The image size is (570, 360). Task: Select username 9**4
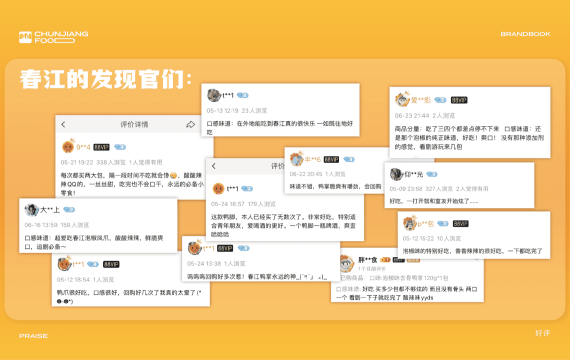pyautogui.click(x=83, y=147)
